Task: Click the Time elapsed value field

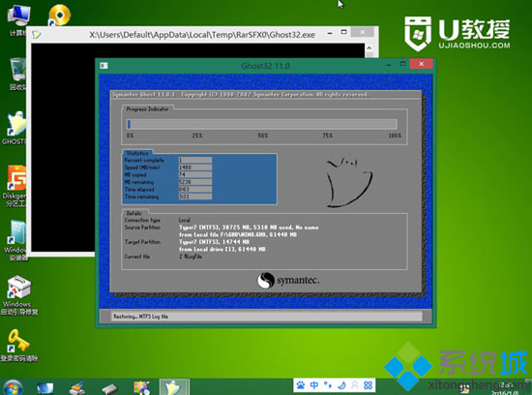Action: click(x=195, y=189)
